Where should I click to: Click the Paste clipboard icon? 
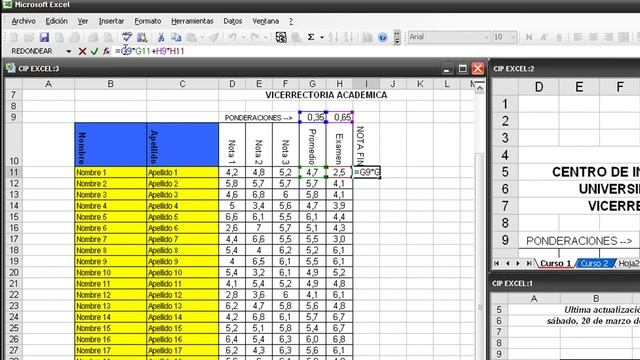[x=191, y=38]
